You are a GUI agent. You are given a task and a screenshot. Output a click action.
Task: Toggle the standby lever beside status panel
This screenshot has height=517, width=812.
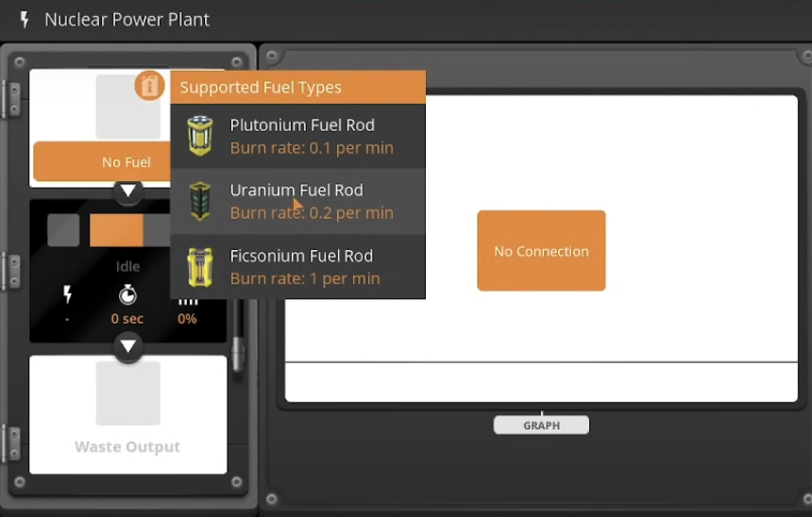[x=238, y=344]
